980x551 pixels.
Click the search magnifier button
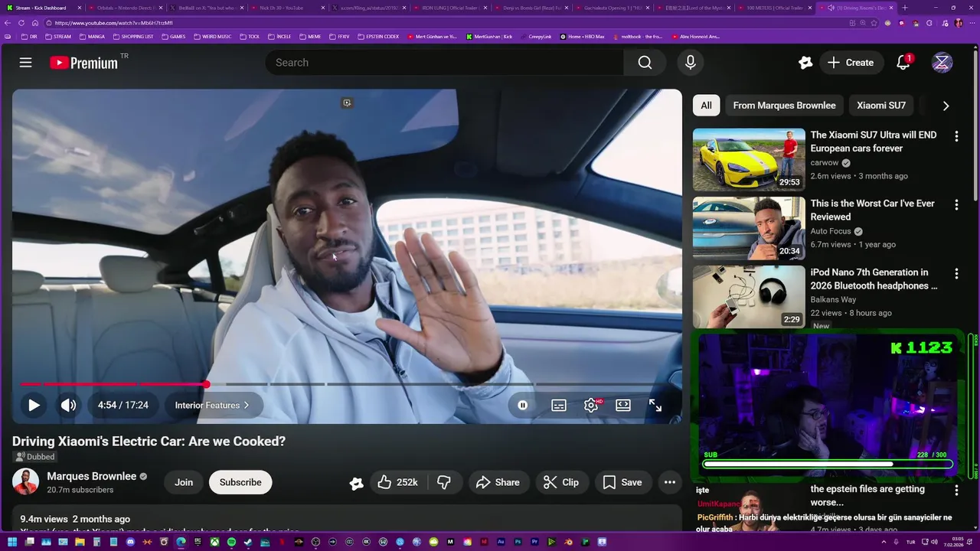point(645,63)
